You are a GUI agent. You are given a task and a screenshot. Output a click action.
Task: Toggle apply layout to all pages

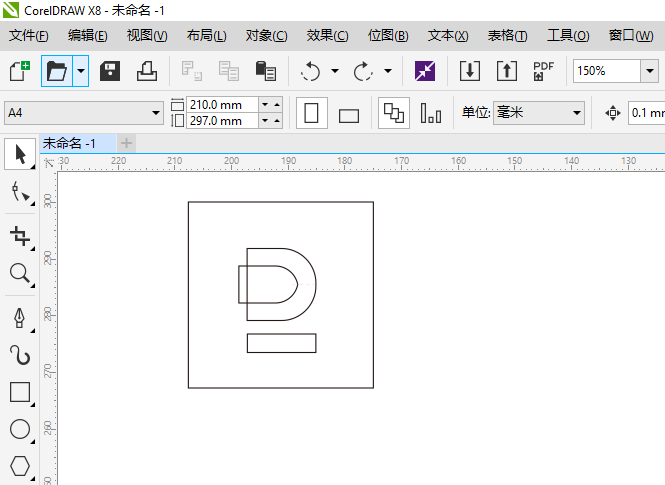394,113
